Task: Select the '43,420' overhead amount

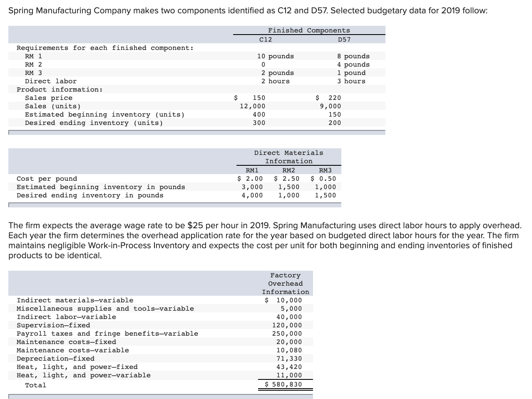Action: [289, 367]
